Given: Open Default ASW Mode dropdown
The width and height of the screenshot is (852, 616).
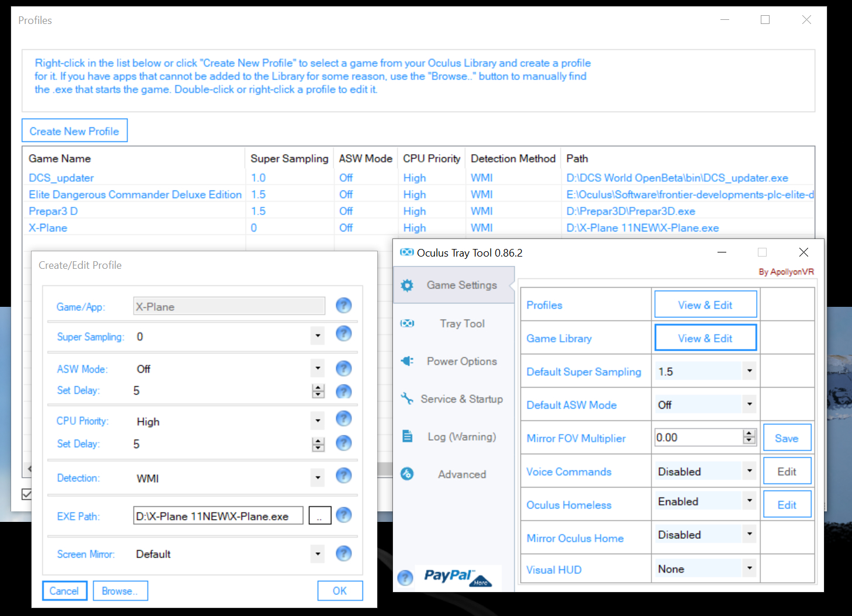Looking at the screenshot, I should click(x=749, y=404).
